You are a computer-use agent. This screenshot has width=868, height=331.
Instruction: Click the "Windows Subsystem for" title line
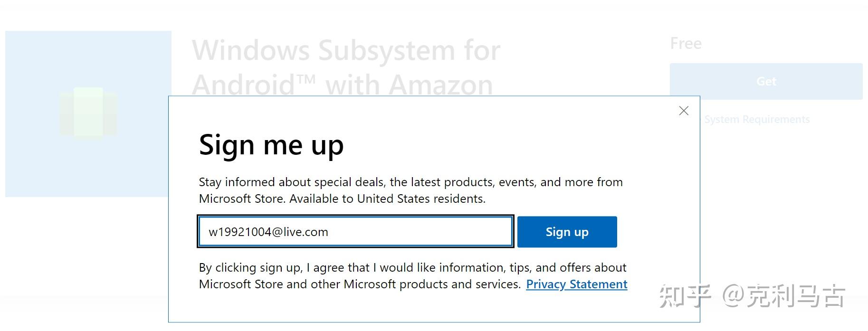click(346, 51)
